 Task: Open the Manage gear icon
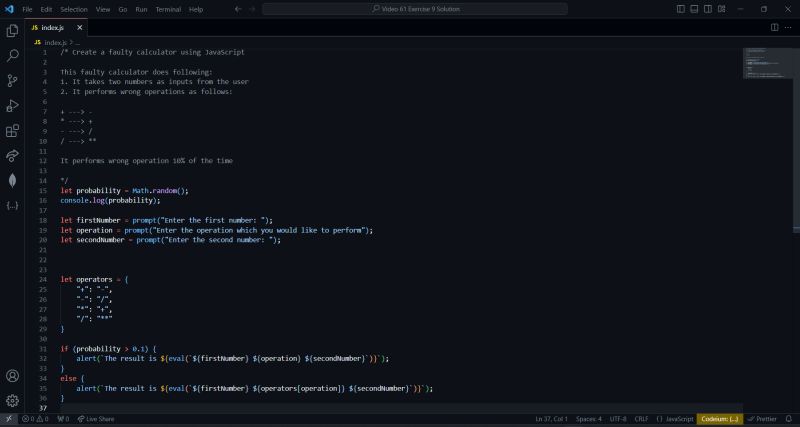point(12,400)
